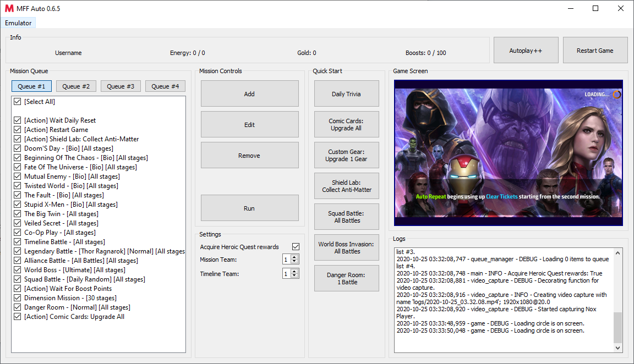Decrease the Mission Team number
This screenshot has width=634, height=364.
pyautogui.click(x=294, y=262)
